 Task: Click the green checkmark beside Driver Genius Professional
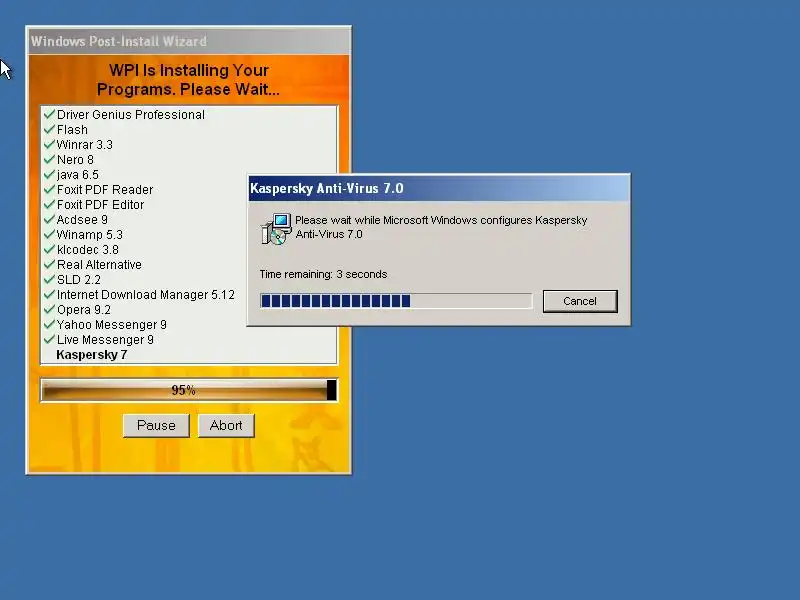(x=49, y=114)
